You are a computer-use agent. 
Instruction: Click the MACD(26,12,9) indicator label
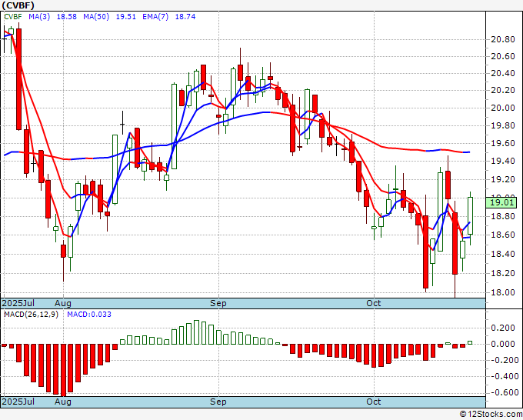click(31, 315)
